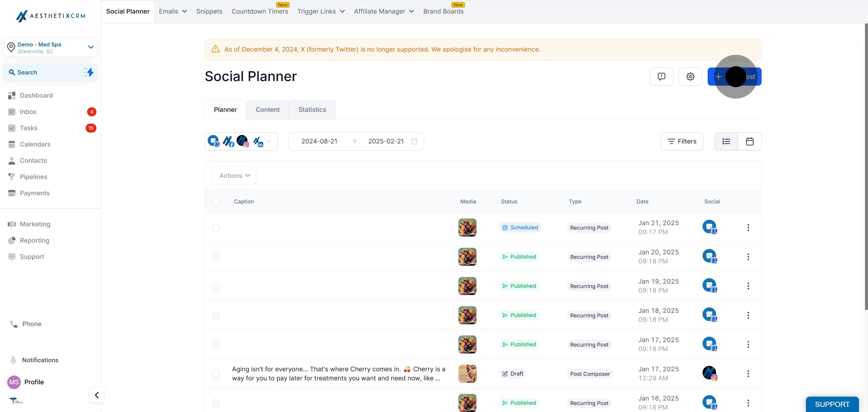Click the quick actions lightning icon
868x412 pixels.
pyautogui.click(x=89, y=72)
